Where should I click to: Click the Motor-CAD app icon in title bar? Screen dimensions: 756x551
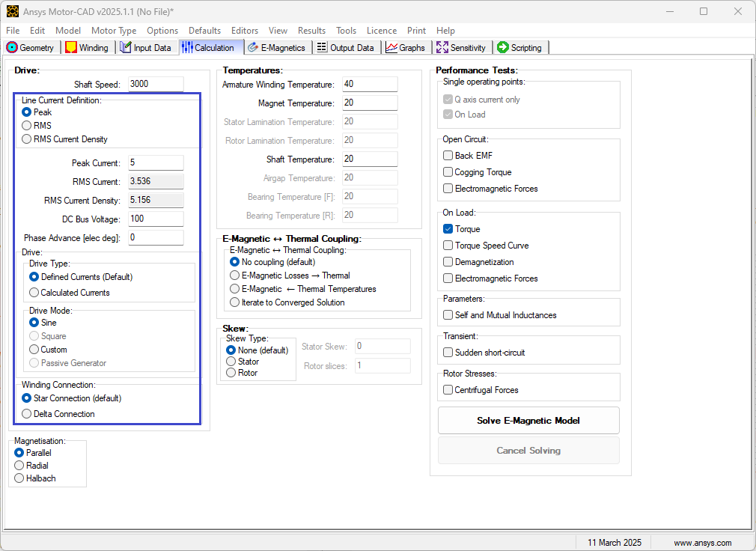pyautogui.click(x=13, y=11)
